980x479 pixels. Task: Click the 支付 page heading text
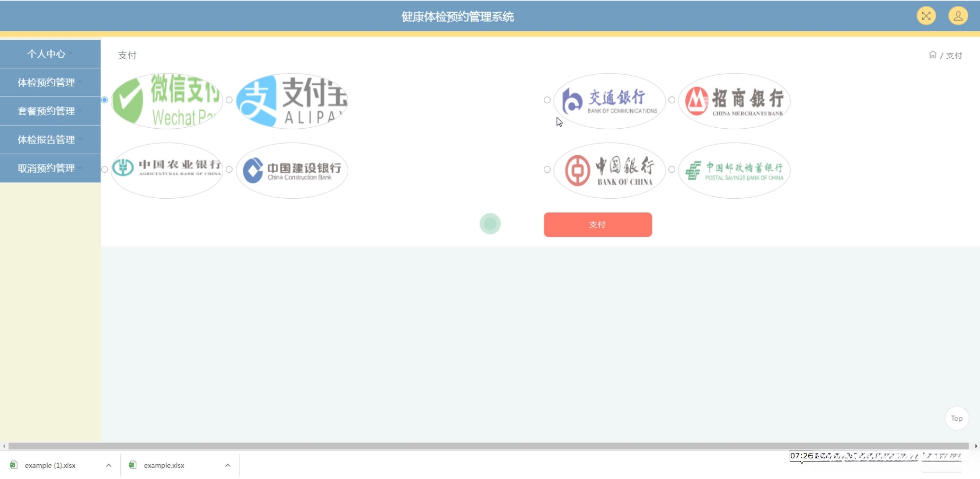pyautogui.click(x=127, y=55)
